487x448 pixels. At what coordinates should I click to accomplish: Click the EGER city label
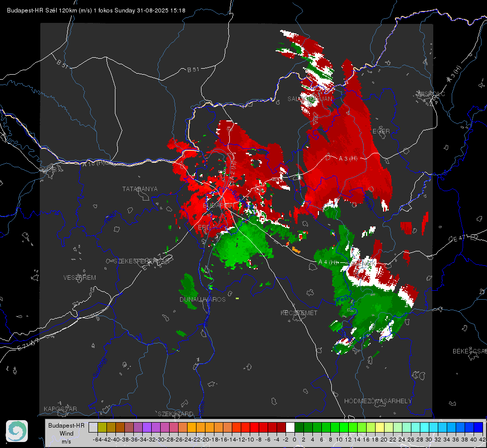click(x=381, y=131)
